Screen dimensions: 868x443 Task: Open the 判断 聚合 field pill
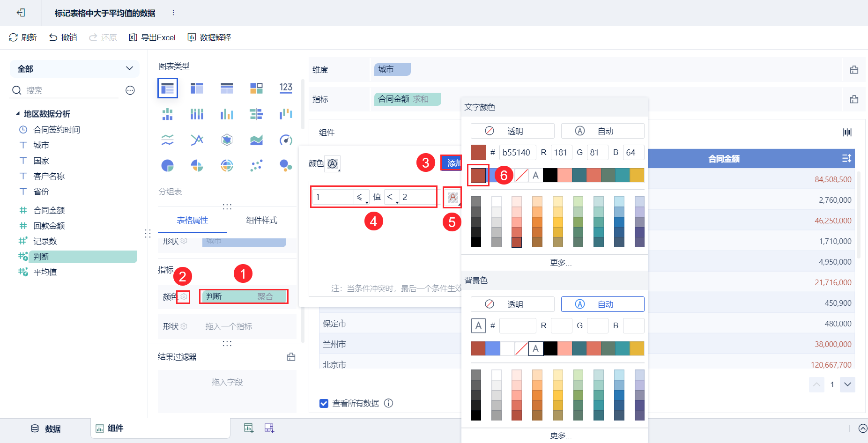244,296
